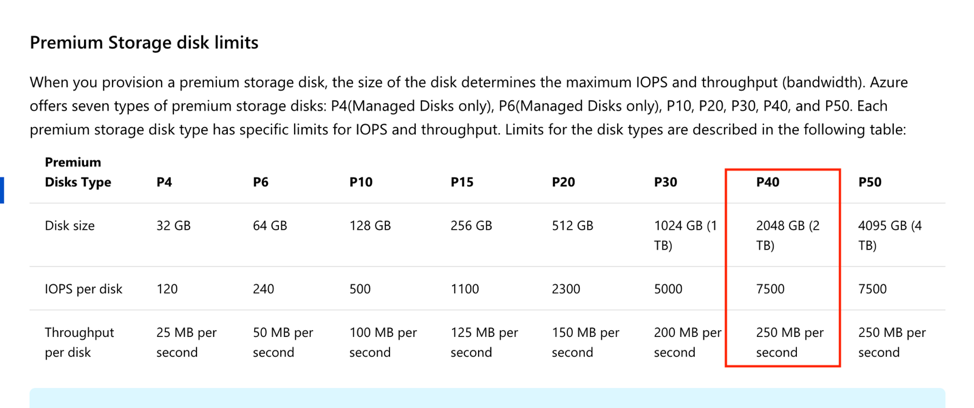Screen dimensions: 974x408
Task: Select the P20 column header
Action: tap(564, 183)
